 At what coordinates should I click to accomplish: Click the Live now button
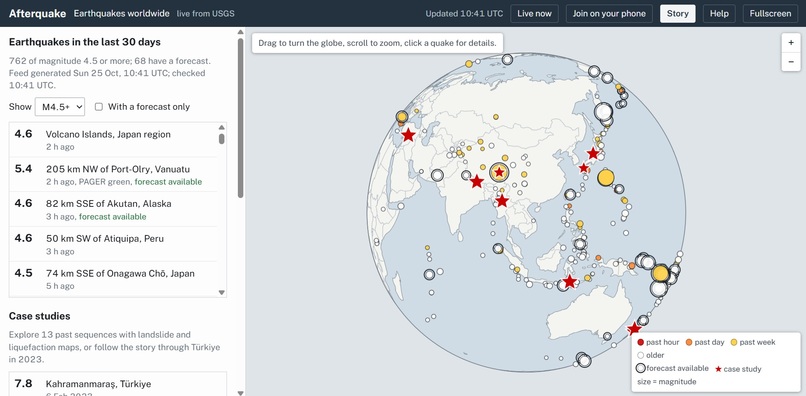click(x=534, y=13)
